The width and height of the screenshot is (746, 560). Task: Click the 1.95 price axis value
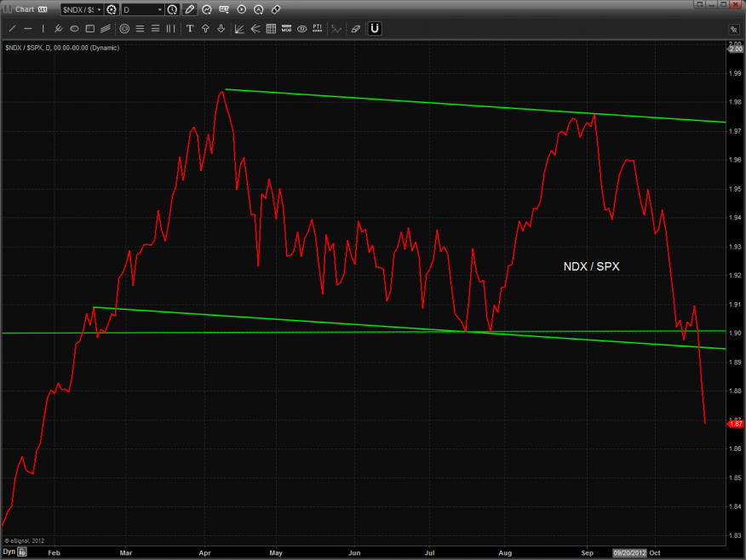735,189
